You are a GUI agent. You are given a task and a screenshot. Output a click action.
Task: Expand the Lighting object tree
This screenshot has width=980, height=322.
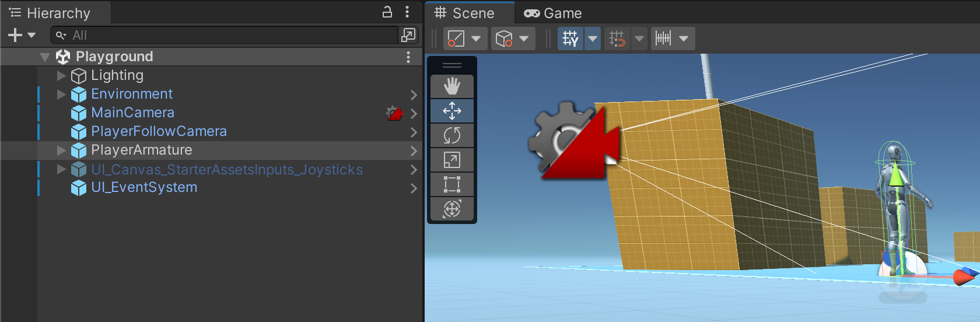(61, 75)
